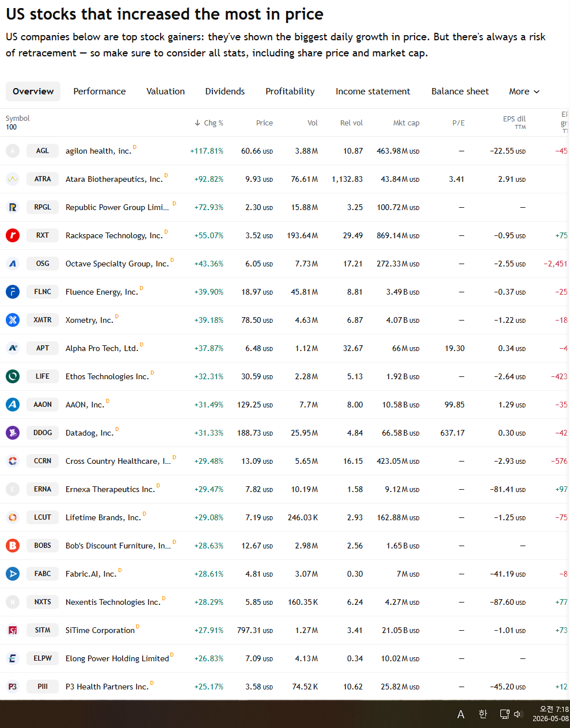Switch to the Performance tab
Image resolution: width=570 pixels, height=728 pixels.
(100, 92)
